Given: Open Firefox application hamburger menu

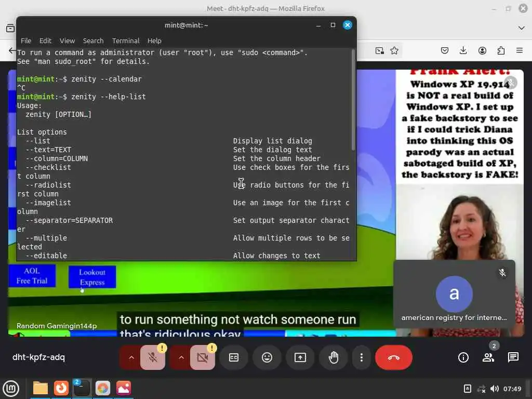Looking at the screenshot, I should tap(520, 50).
